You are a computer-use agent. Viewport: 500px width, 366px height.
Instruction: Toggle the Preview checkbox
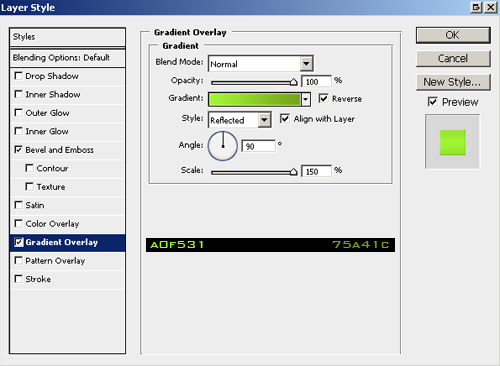pyautogui.click(x=433, y=102)
